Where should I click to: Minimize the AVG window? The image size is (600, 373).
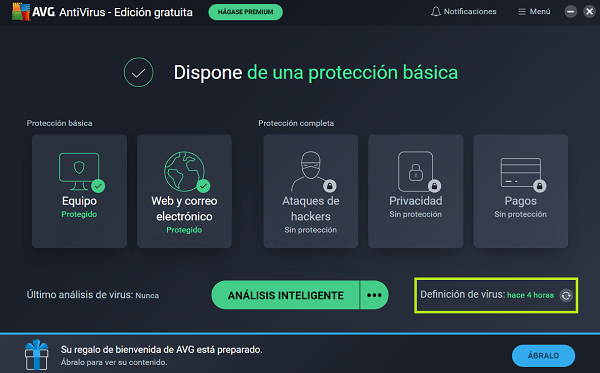click(x=571, y=12)
